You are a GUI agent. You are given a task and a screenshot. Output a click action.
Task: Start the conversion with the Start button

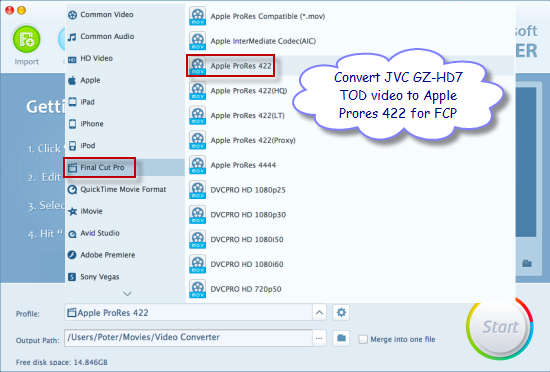click(500, 327)
